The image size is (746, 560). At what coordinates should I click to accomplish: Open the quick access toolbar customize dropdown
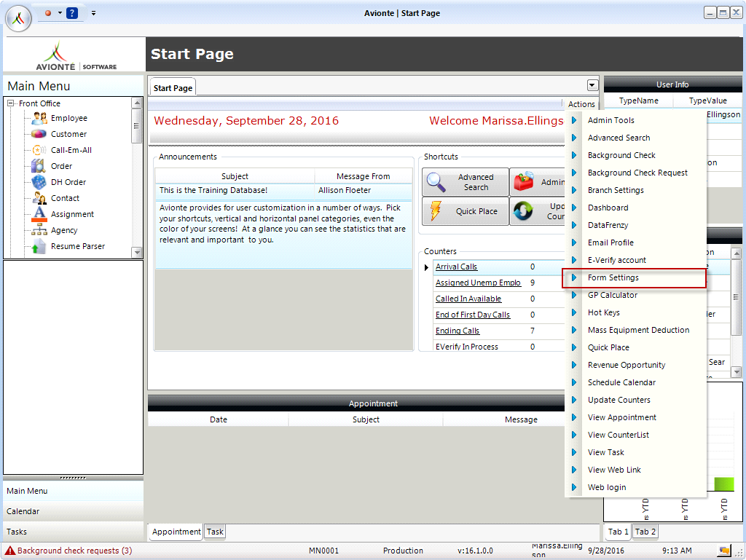click(x=94, y=13)
